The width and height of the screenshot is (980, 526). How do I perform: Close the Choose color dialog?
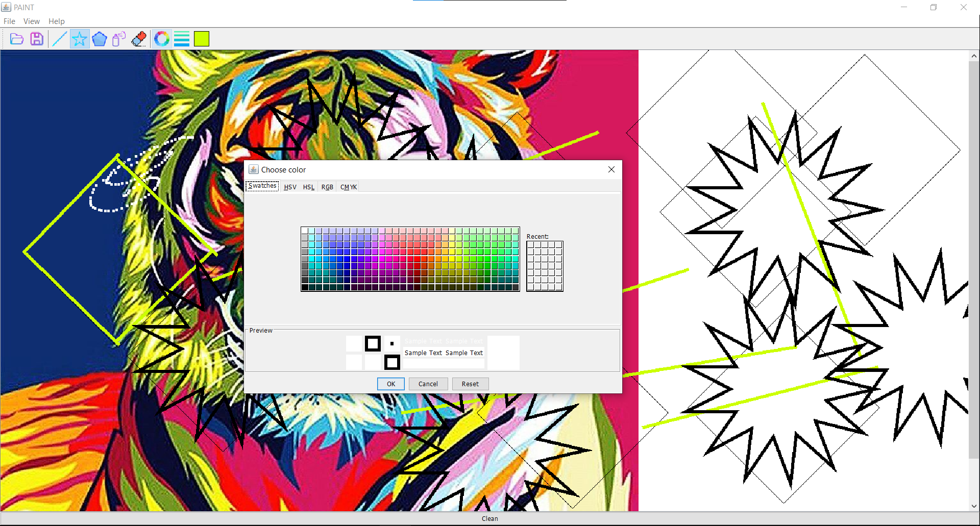tap(611, 169)
